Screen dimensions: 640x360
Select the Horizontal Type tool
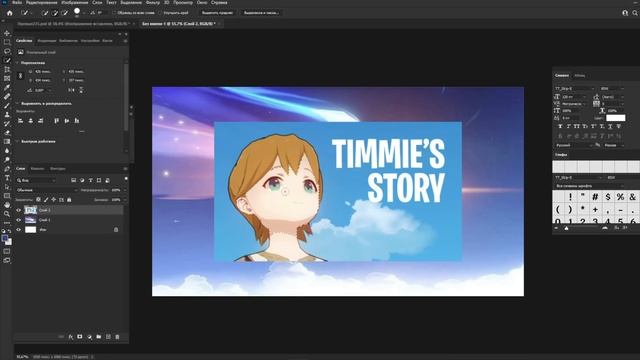[7, 178]
